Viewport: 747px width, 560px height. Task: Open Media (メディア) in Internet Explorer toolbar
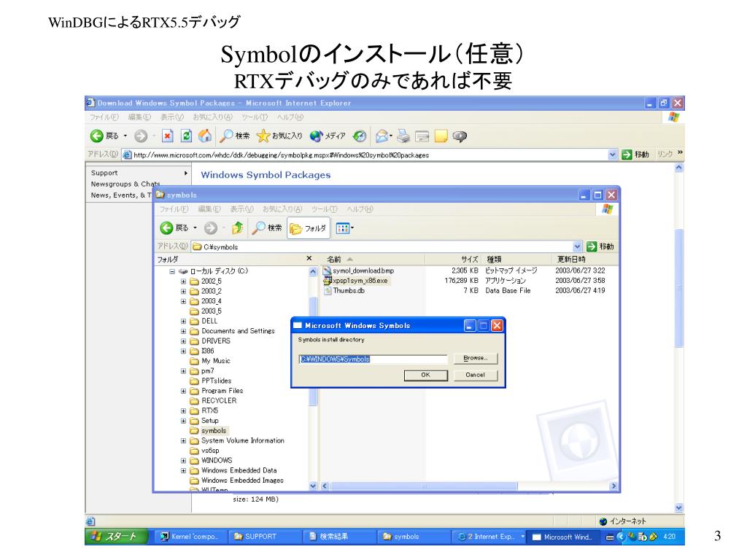[x=328, y=136]
